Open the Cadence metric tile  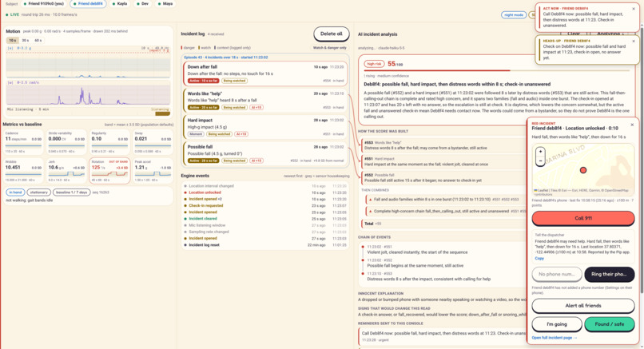tap(23, 141)
